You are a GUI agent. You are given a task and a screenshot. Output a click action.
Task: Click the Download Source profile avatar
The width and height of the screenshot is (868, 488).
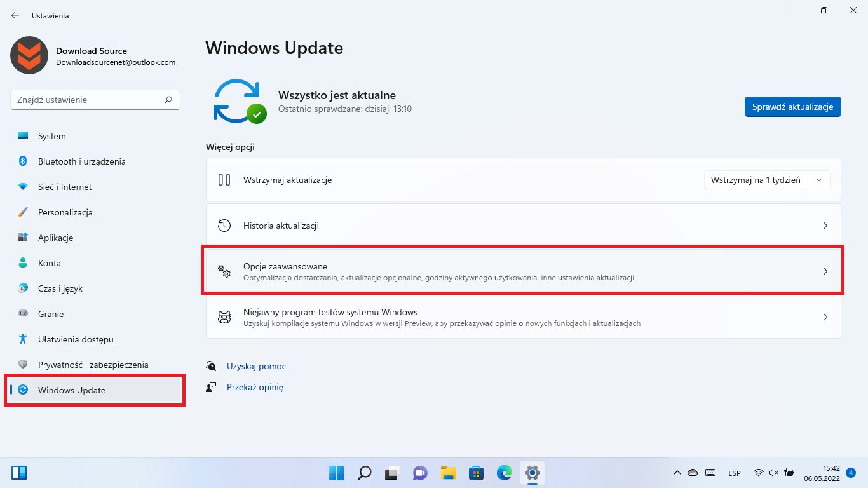29,55
